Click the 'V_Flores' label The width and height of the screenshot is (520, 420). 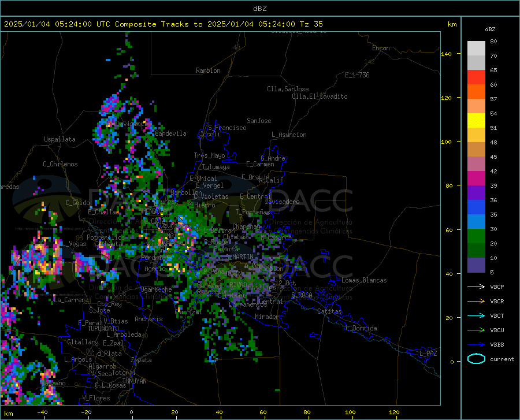click(96, 398)
